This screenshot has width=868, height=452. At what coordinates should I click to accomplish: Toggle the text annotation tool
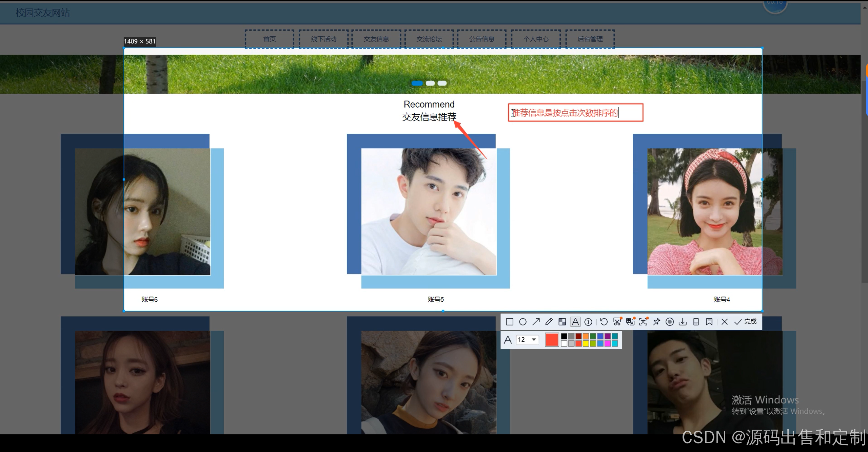(575, 322)
